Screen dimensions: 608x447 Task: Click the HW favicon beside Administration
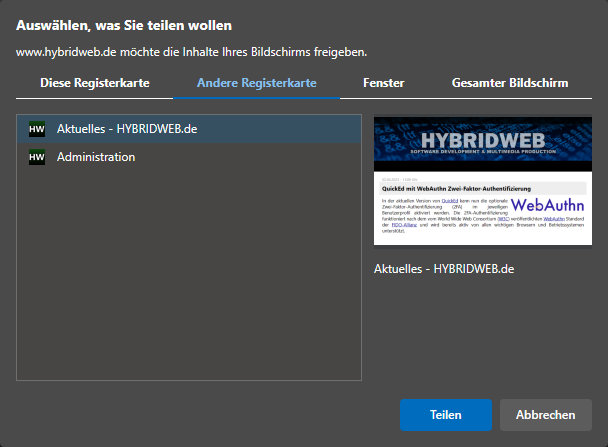(x=37, y=157)
